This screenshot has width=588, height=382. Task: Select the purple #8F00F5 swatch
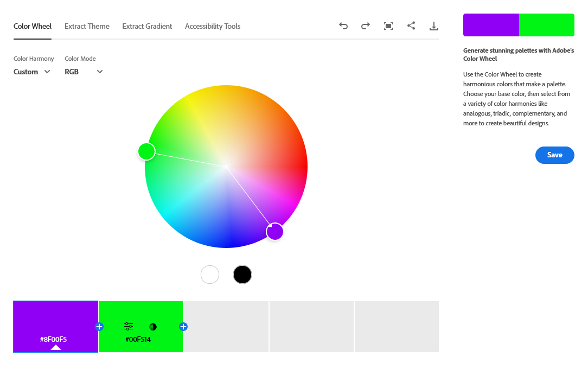55,327
